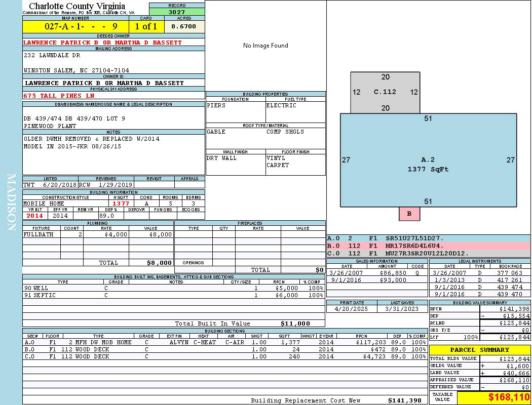Screen dimensions: 532x405
Task: Click the year built 2014 field
Action: [35, 216]
